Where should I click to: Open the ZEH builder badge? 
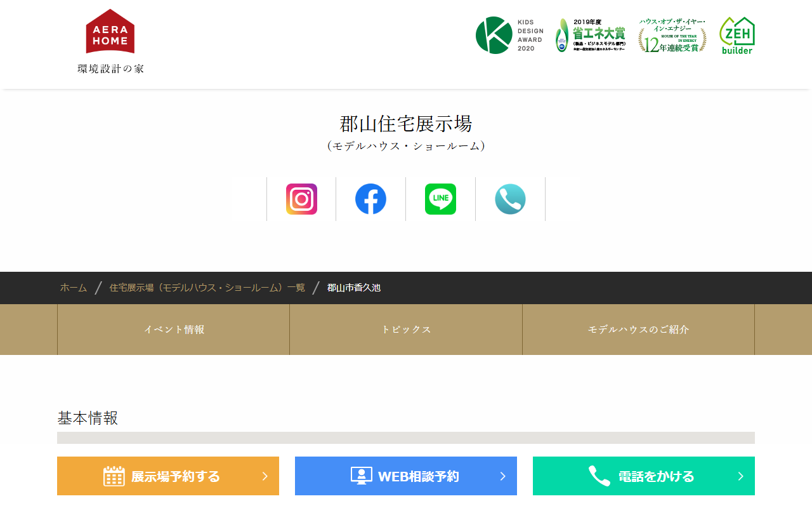tap(737, 36)
